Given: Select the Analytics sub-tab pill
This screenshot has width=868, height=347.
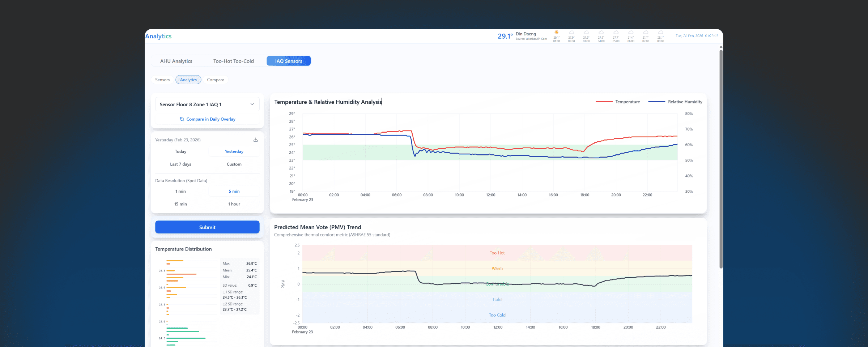Looking at the screenshot, I should click(188, 80).
